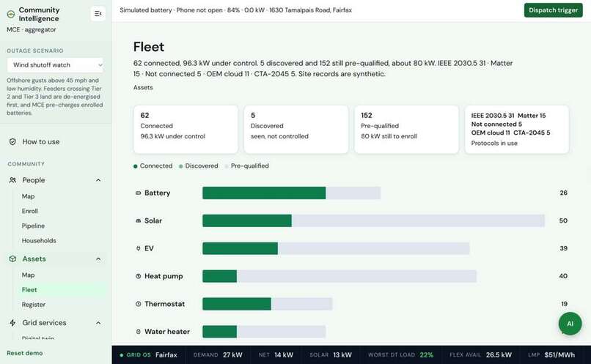591x364 pixels.
Task: Click the green Grid OS status dot
Action: pos(122,355)
